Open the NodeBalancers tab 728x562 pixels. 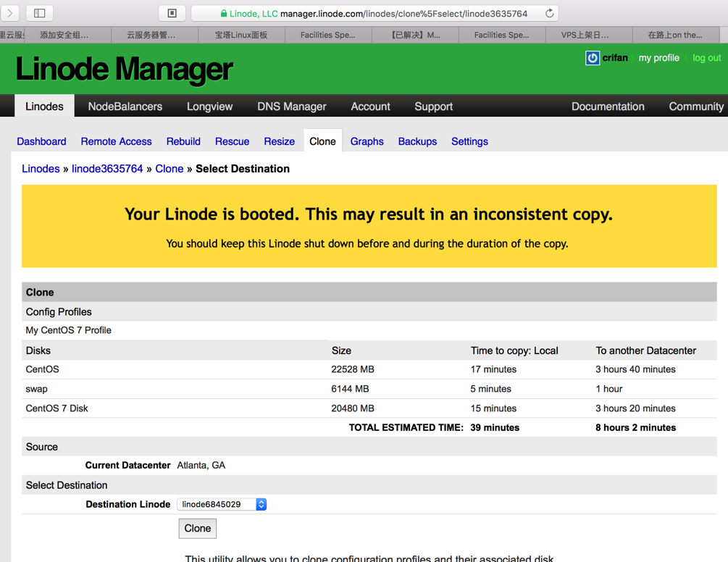pos(125,106)
